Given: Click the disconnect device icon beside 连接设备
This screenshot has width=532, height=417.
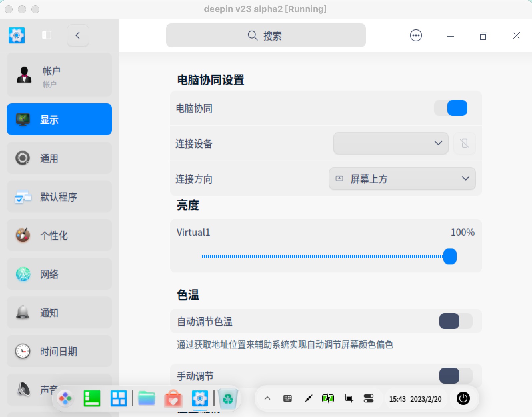Looking at the screenshot, I should coord(464,143).
